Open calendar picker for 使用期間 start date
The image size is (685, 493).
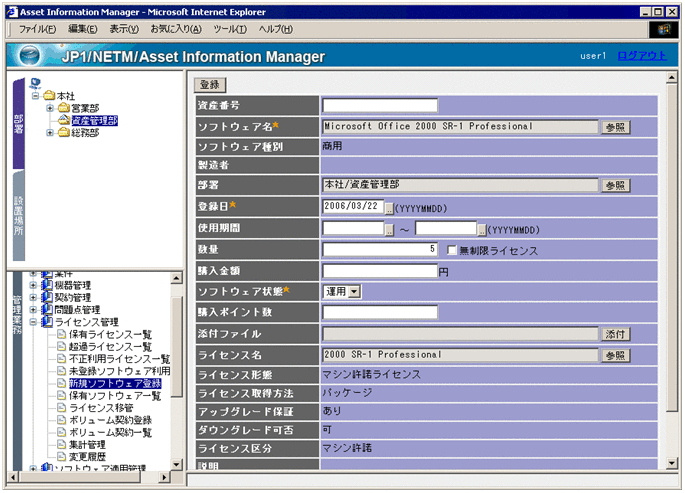389,229
